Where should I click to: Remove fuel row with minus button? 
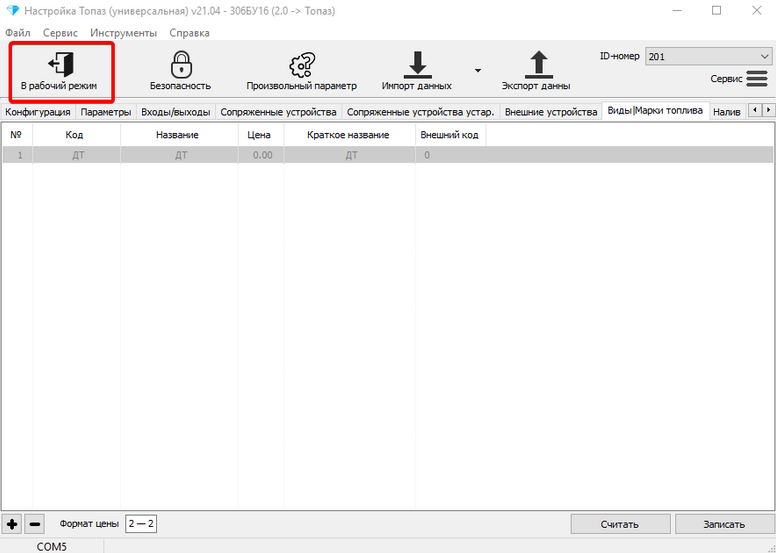pos(35,524)
